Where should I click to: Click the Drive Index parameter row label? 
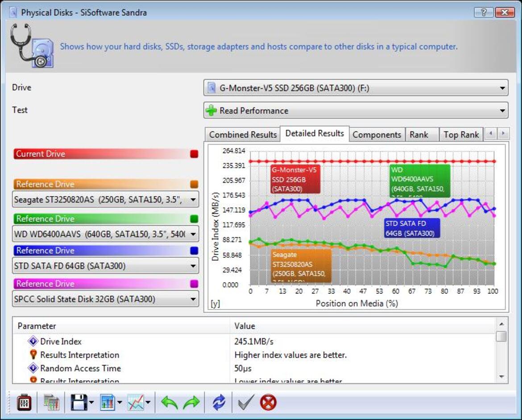click(61, 342)
